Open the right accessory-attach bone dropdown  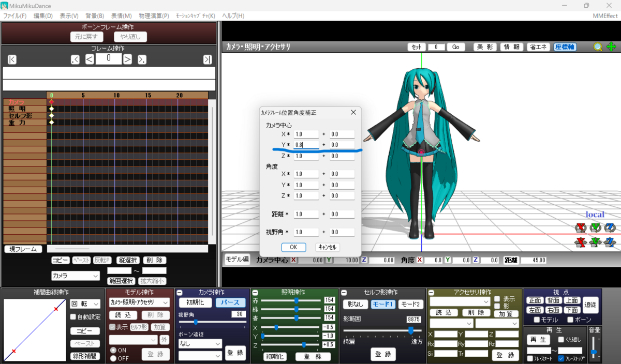(x=497, y=323)
